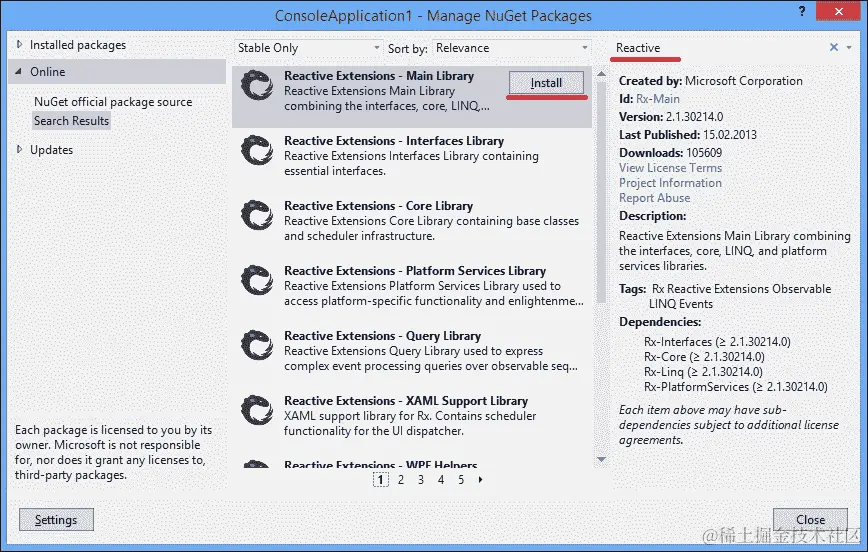This screenshot has width=868, height=552.
Task: Open the Rx-Main package Id link
Action: [658, 99]
